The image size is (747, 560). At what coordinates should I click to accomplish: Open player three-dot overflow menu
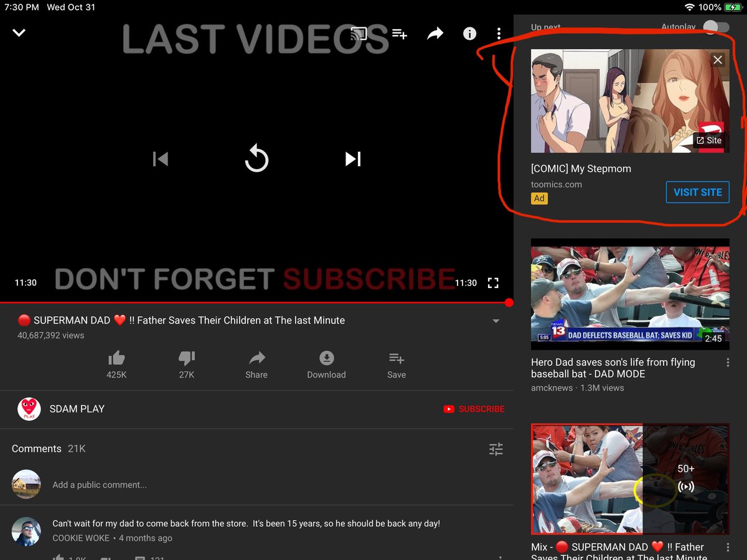click(499, 34)
